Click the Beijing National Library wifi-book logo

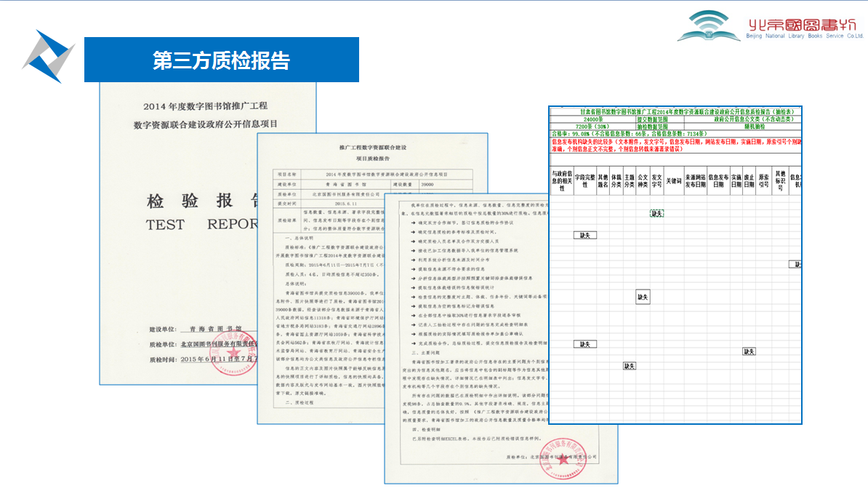709,26
